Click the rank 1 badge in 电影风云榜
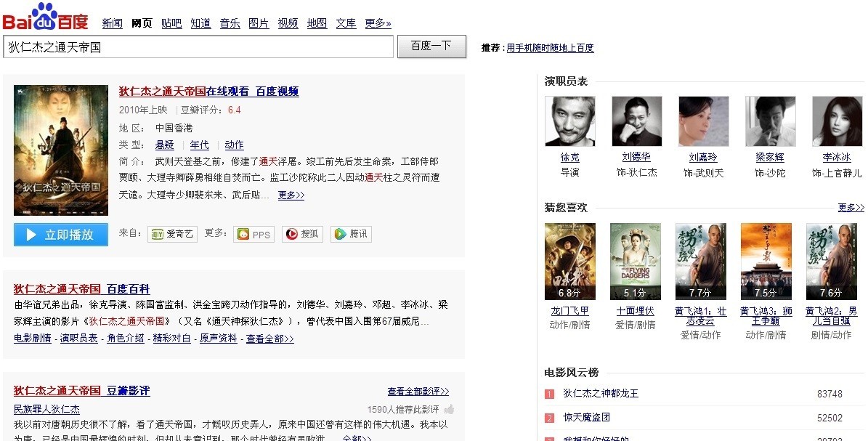The height and width of the screenshot is (441, 868). [x=549, y=394]
